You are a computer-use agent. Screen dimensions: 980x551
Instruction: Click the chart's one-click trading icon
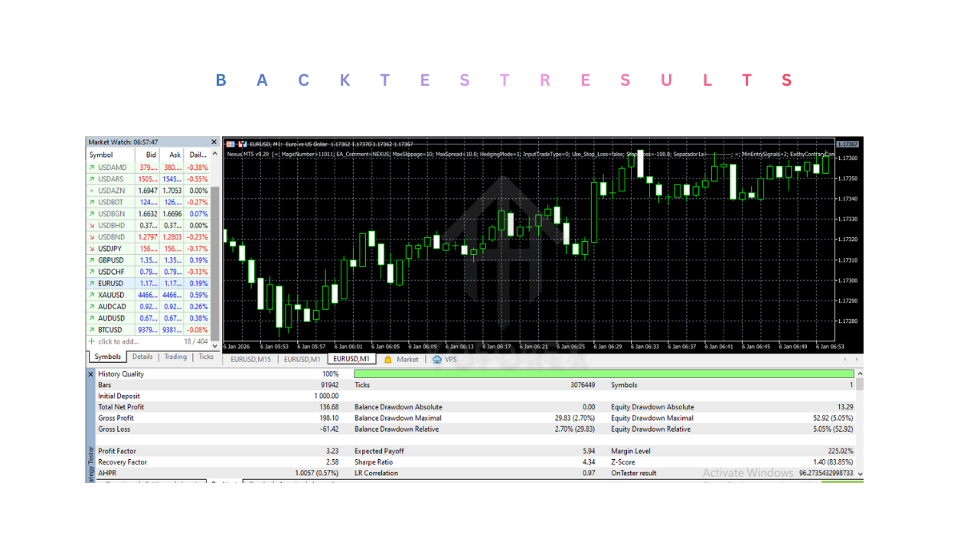243,144
